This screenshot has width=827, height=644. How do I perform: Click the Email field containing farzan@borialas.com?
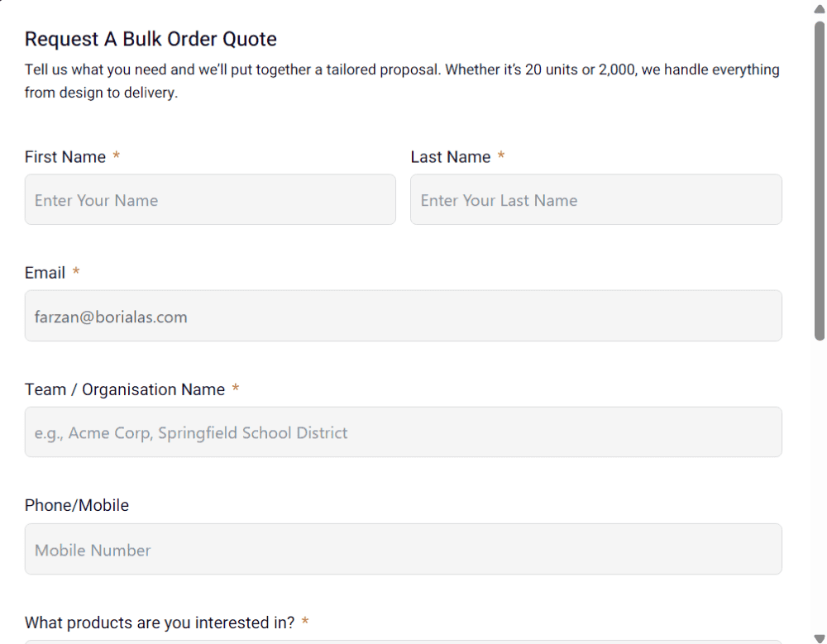click(403, 316)
